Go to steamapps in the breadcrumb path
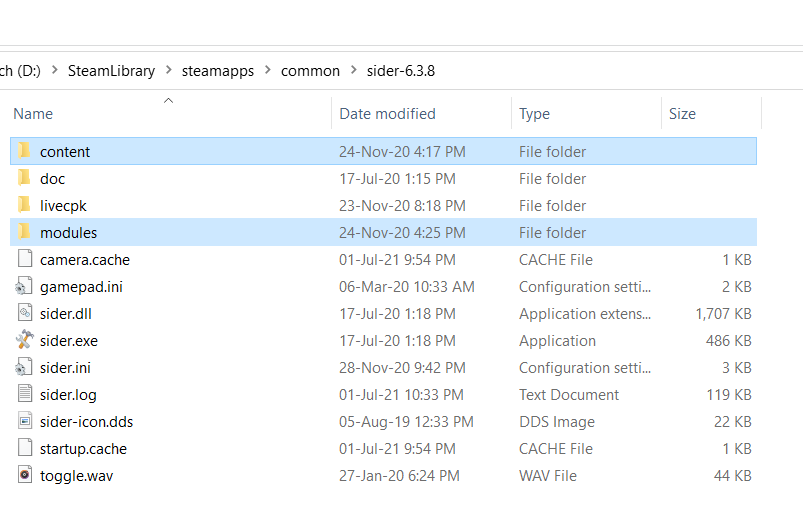803x519 pixels. (218, 71)
